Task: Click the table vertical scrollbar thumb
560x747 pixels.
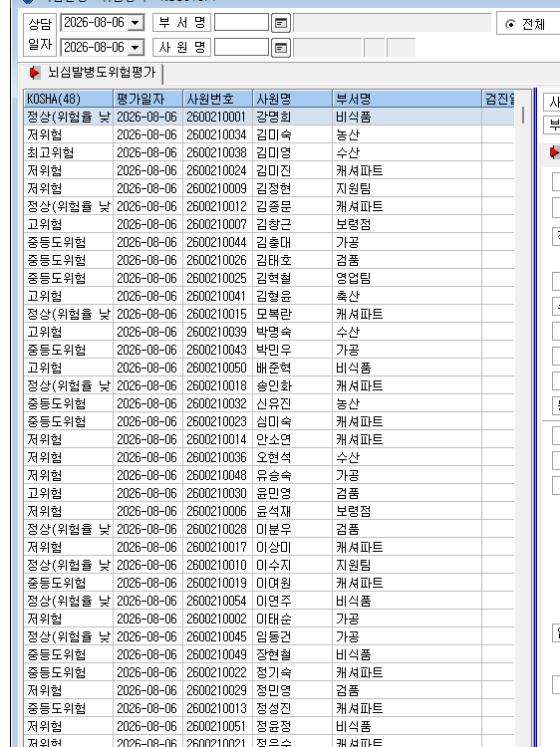Action: click(x=523, y=116)
